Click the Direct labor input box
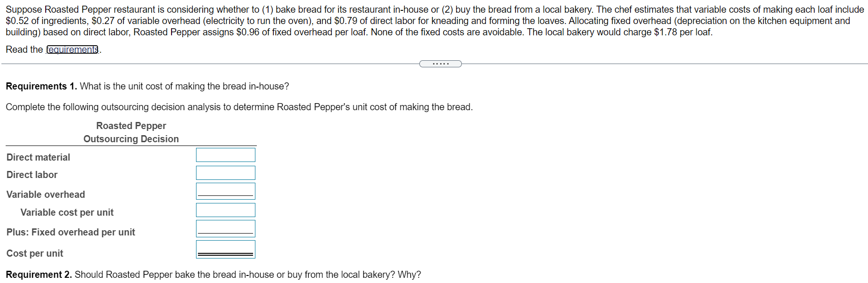 (x=225, y=173)
